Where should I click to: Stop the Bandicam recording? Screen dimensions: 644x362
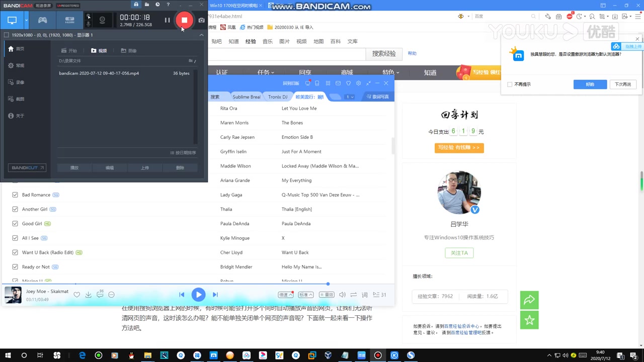pos(185,20)
